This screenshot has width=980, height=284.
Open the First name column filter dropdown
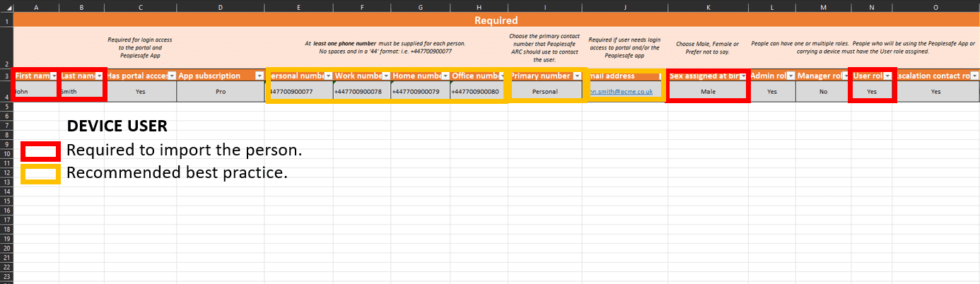pyautogui.click(x=54, y=76)
